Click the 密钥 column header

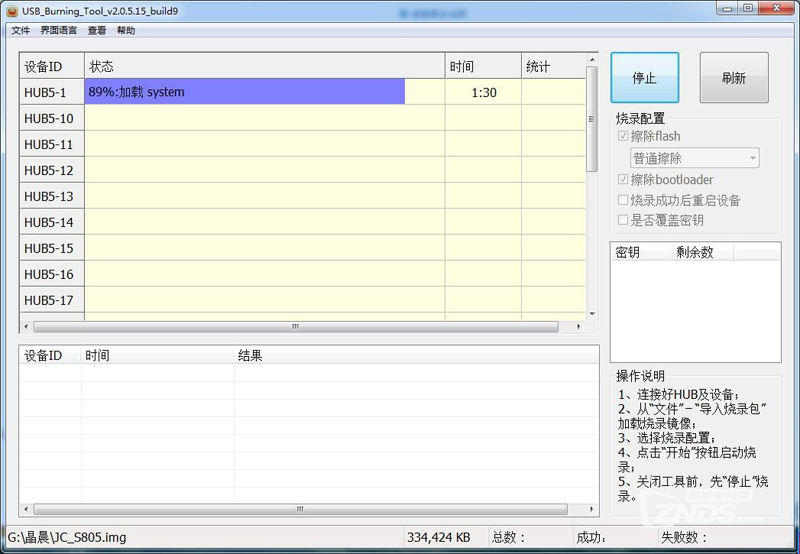point(641,252)
